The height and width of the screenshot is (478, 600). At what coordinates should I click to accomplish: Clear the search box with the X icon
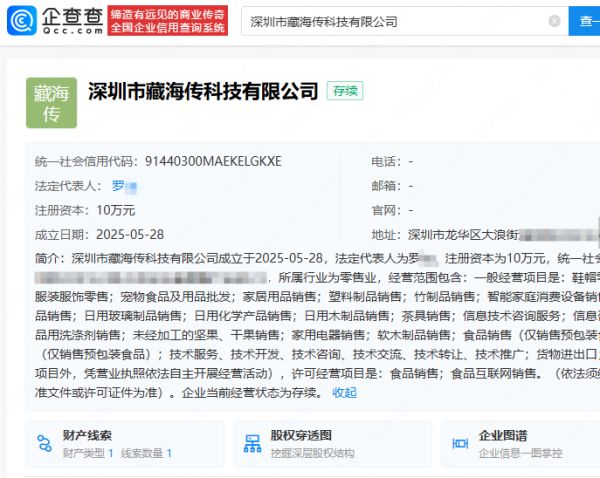pos(554,21)
